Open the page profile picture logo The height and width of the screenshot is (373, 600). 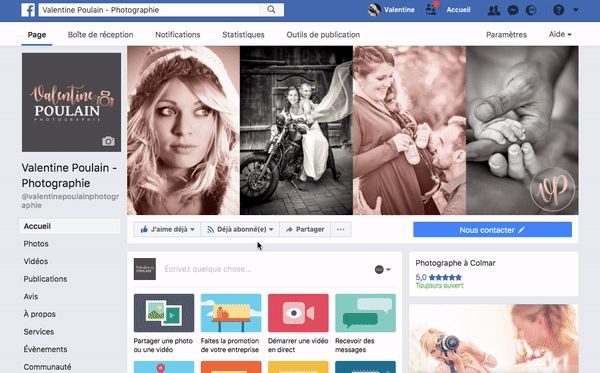pyautogui.click(x=71, y=103)
